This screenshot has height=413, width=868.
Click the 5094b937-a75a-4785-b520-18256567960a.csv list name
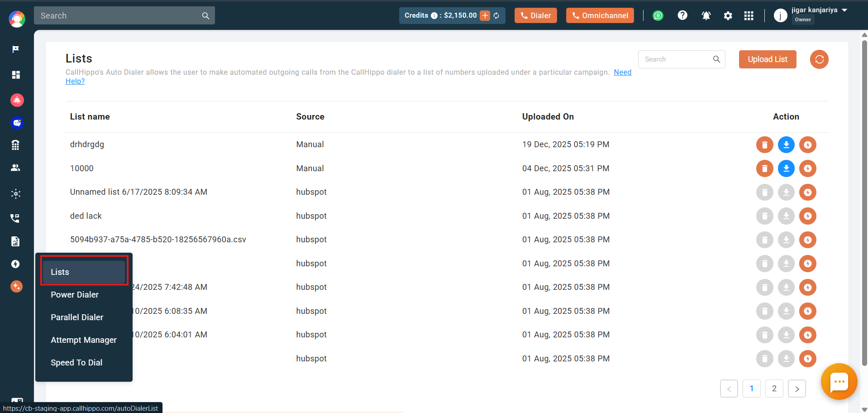tap(158, 240)
